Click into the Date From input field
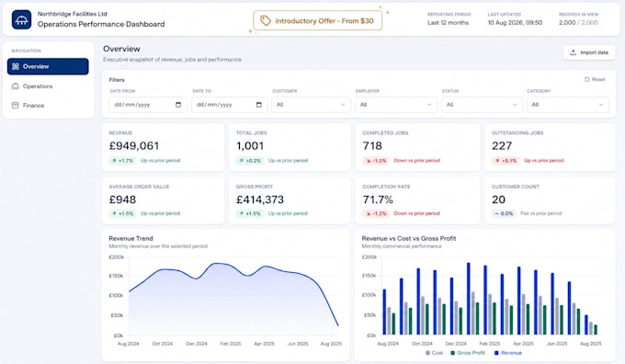The image size is (625, 364). click(147, 105)
